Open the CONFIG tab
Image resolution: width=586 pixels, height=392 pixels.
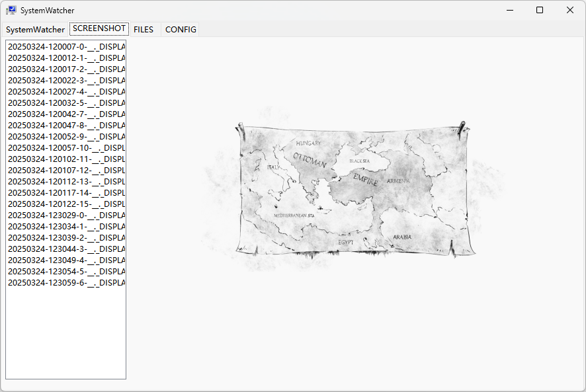tap(181, 30)
